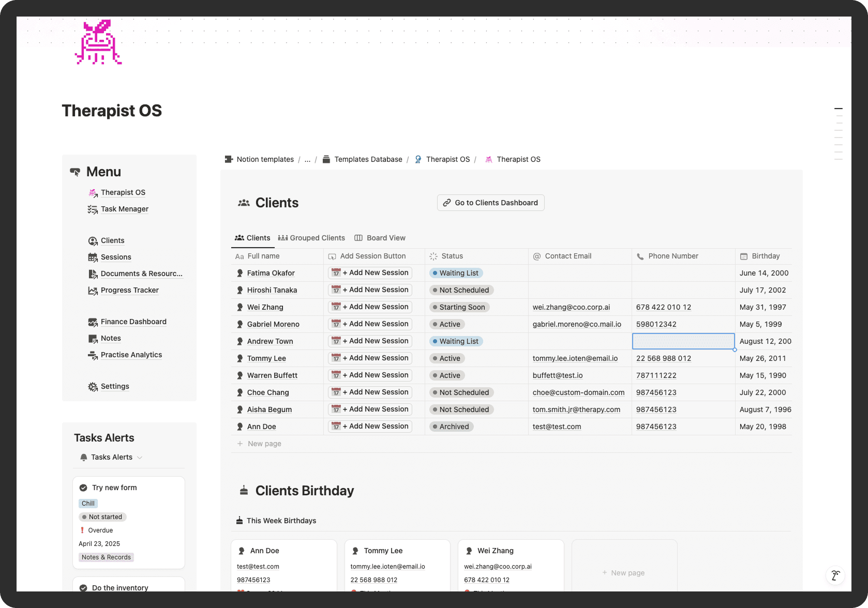The height and width of the screenshot is (608, 868).
Task: Click the empty phone number field for Andrew Town
Action: tap(683, 341)
